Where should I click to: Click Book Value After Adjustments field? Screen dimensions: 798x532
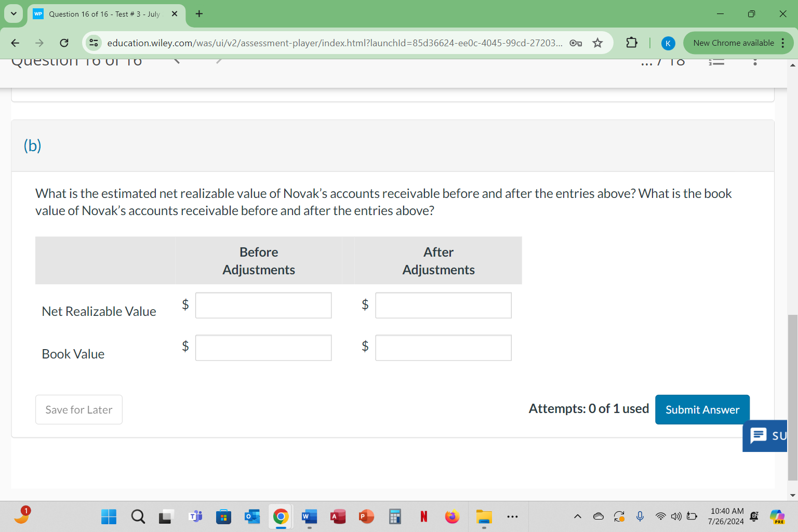coord(443,348)
